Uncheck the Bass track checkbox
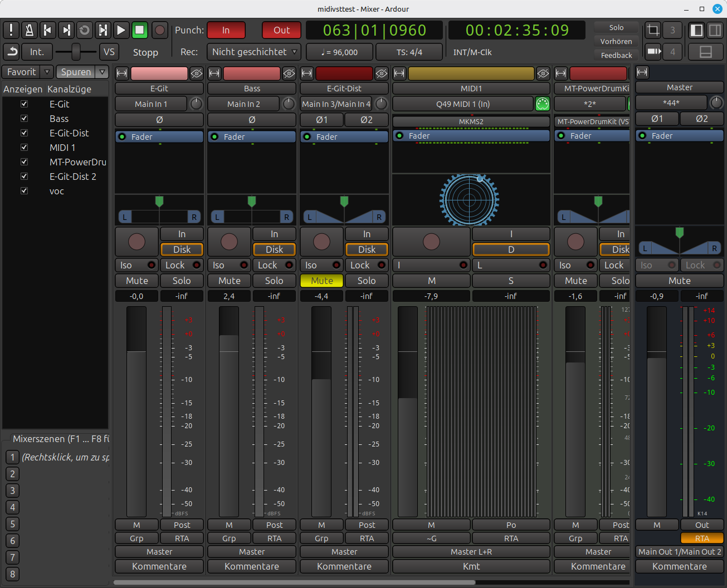This screenshot has height=588, width=727. click(x=24, y=119)
